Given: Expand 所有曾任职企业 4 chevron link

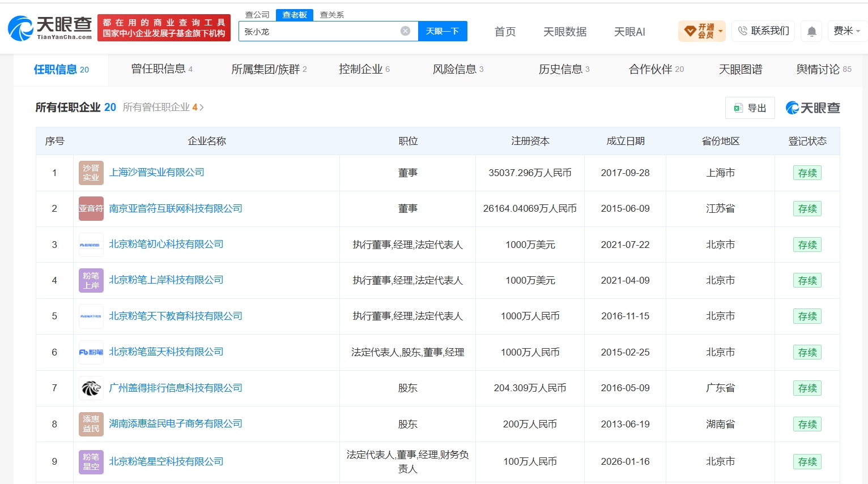Looking at the screenshot, I should [163, 108].
